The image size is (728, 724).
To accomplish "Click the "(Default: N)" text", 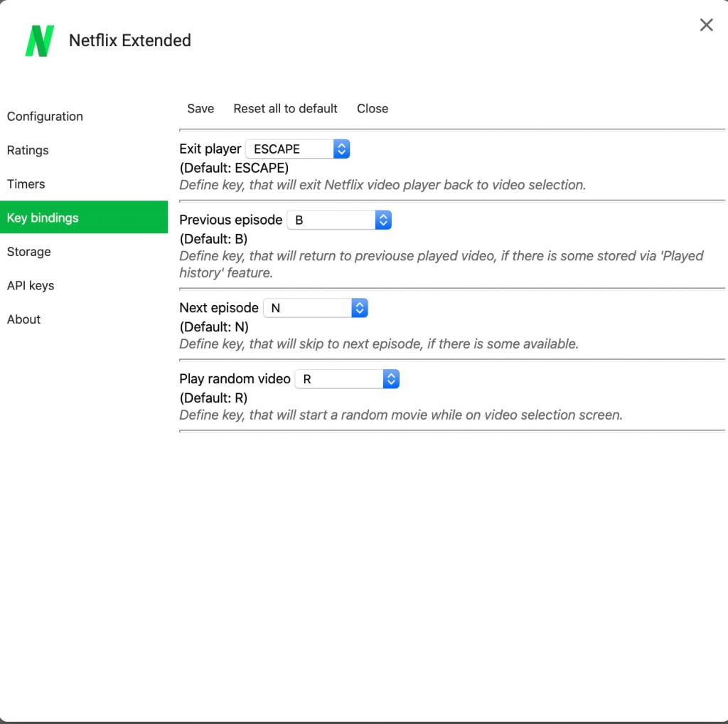I will tap(214, 327).
